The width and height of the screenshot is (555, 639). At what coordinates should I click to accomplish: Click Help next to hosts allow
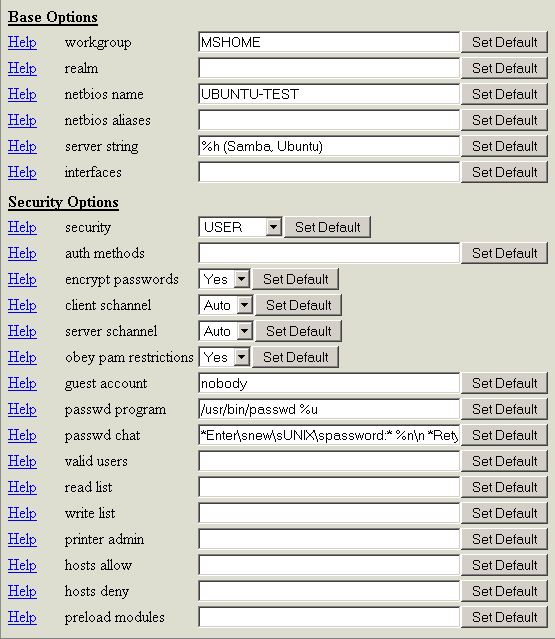(22, 565)
